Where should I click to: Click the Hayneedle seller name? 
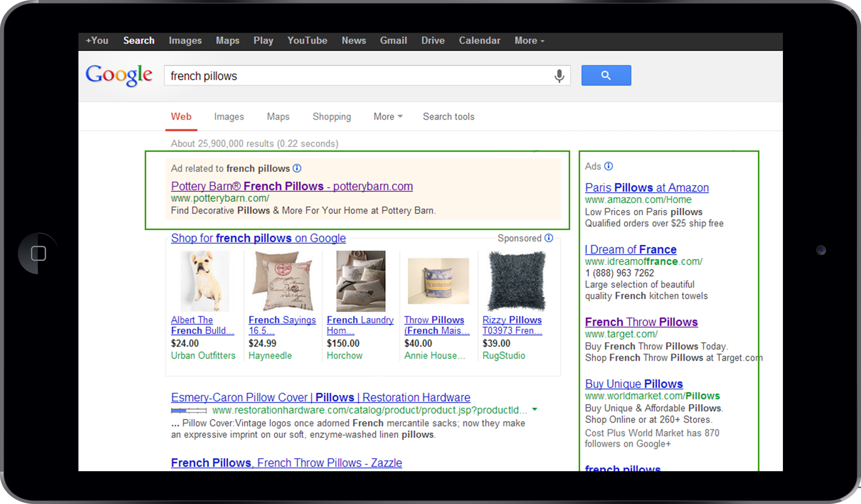(x=270, y=355)
